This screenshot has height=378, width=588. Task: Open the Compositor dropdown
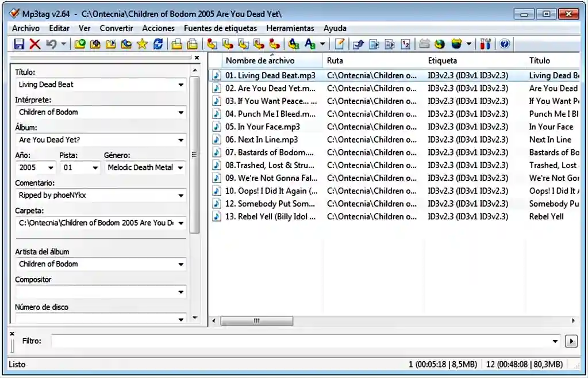tap(180, 292)
